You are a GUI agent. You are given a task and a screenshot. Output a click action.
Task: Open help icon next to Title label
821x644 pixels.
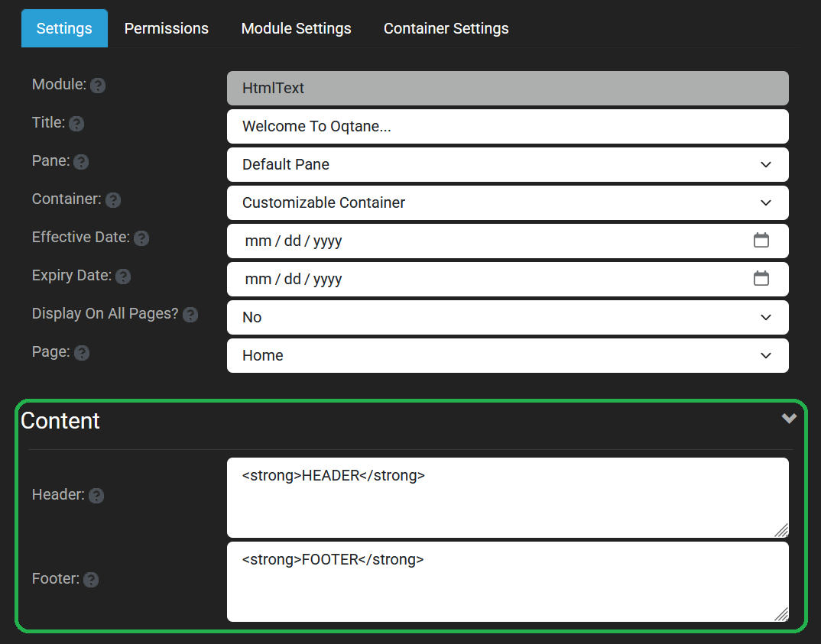(76, 124)
